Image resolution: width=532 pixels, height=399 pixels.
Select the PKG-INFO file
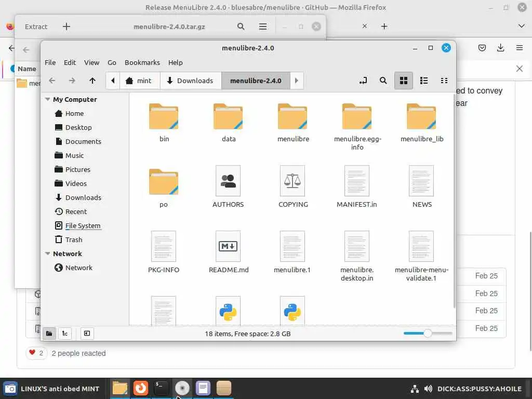point(164,252)
